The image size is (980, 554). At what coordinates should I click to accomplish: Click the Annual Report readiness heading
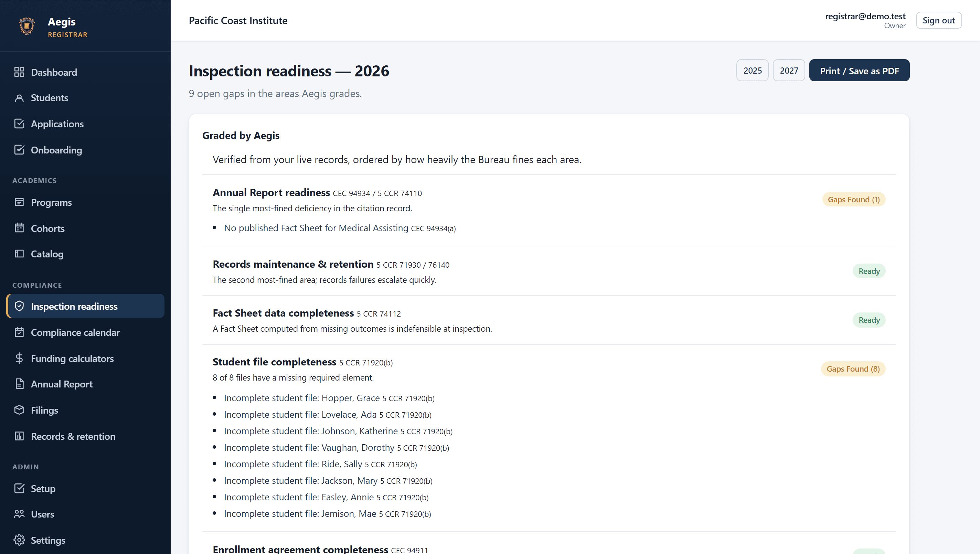[271, 193]
